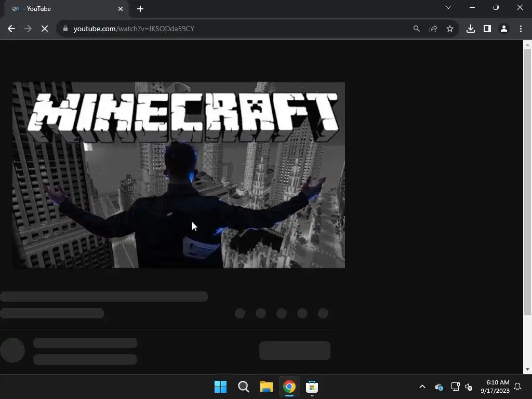Close the YouTube tab
Image resolution: width=532 pixels, height=399 pixels.
[121, 9]
